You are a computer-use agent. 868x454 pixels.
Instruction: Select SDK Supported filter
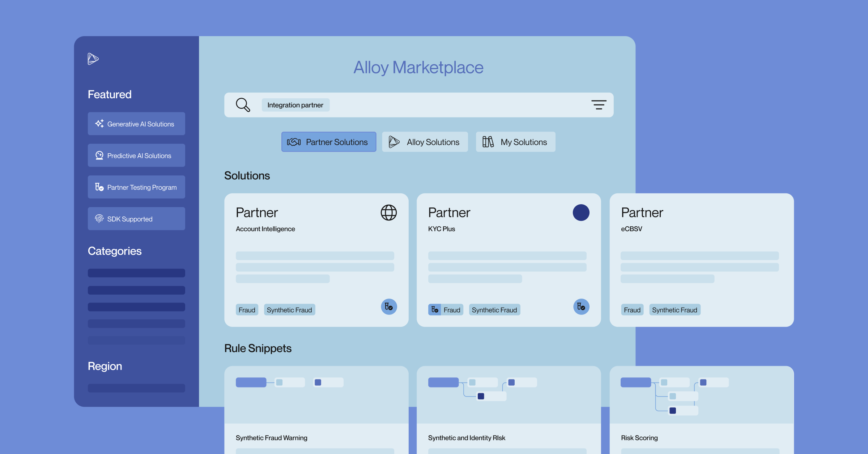[136, 219]
